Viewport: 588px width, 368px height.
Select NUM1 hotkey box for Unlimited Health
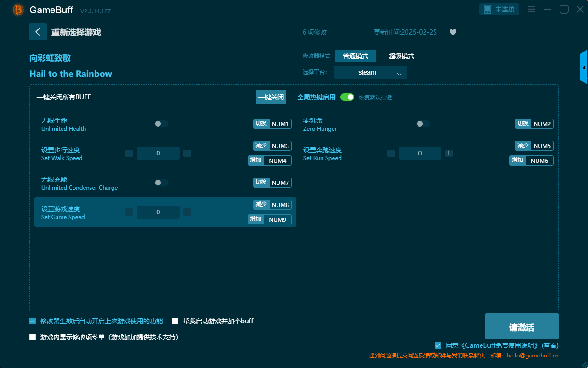(280, 124)
